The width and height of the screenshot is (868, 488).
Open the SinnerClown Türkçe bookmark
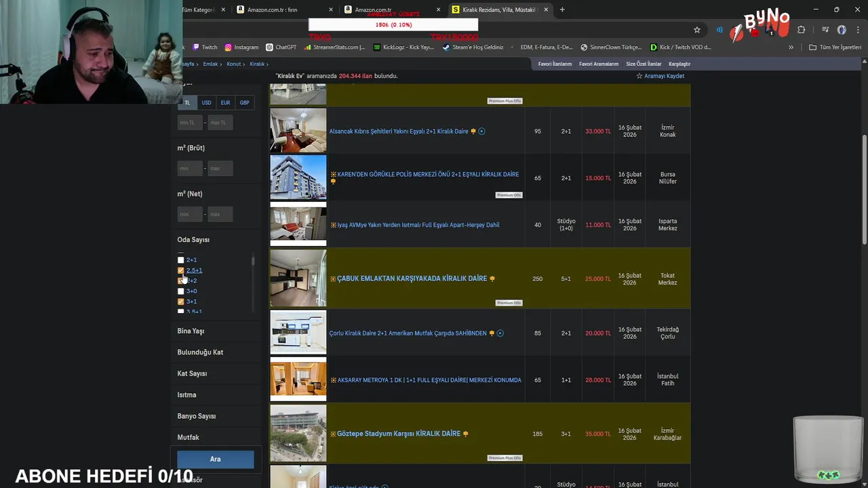pyautogui.click(x=611, y=47)
